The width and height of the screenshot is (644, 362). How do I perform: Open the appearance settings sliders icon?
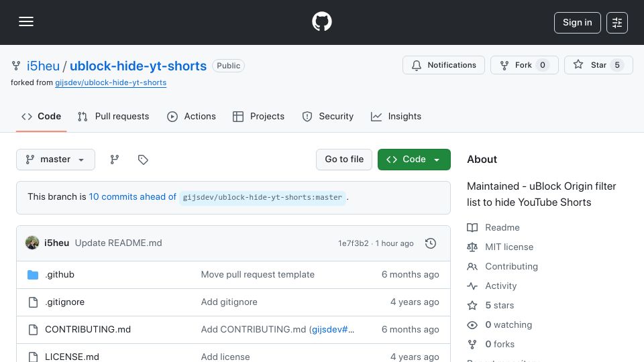[617, 23]
